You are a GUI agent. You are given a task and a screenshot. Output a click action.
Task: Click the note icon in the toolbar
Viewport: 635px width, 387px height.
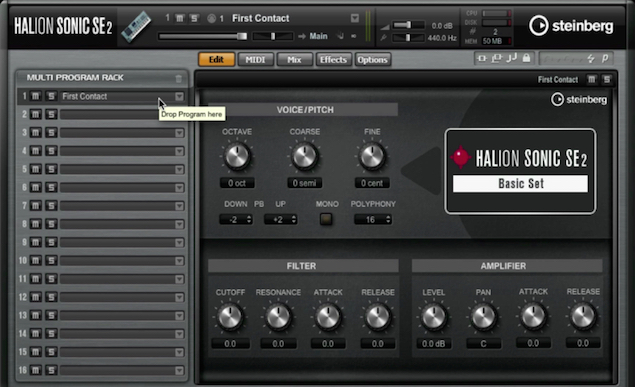pyautogui.click(x=511, y=58)
